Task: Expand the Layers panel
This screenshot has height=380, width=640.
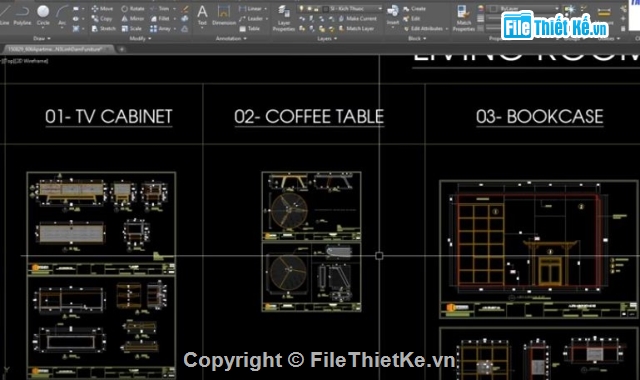Action: tap(327, 38)
